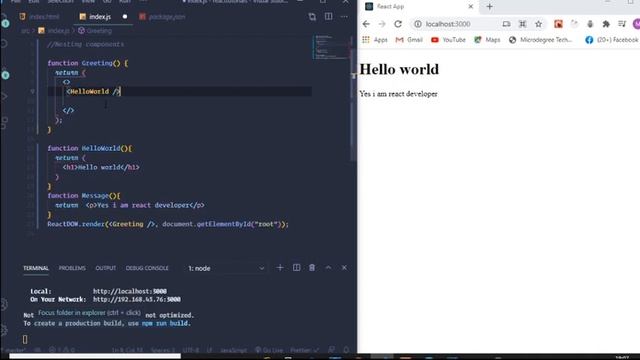
Task: Open a new Chrome tab
Action: point(489,7)
